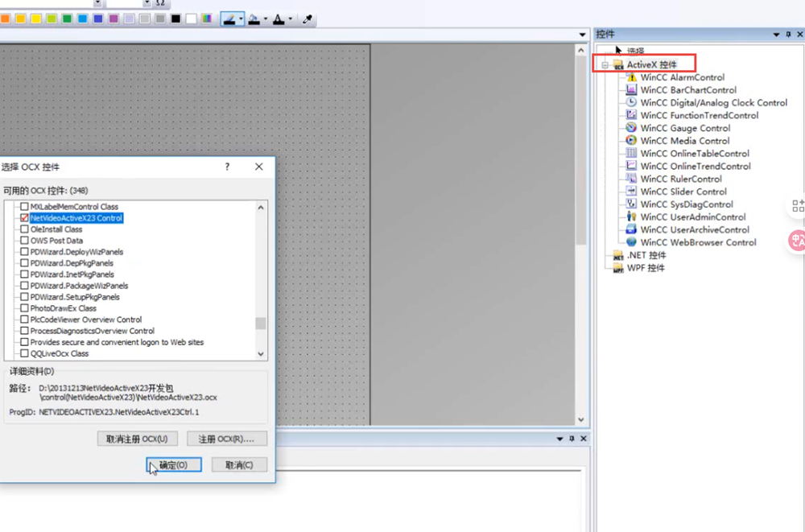Select the .NET 控件 tree node
The image size is (805, 532).
pyautogui.click(x=646, y=255)
